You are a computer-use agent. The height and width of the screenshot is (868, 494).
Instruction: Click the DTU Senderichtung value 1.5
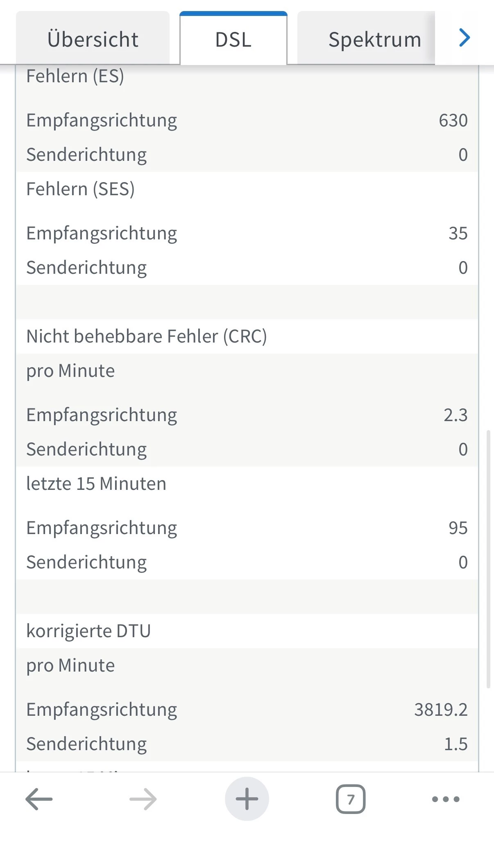(455, 744)
